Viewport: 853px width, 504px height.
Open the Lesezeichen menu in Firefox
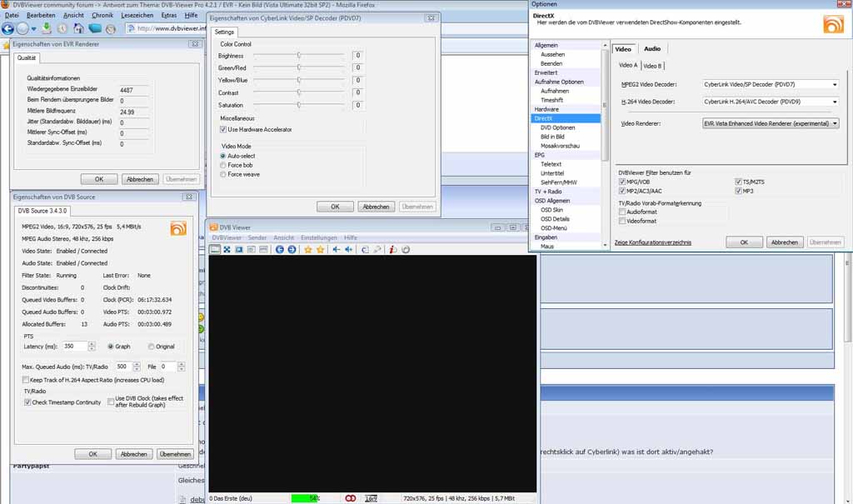(x=137, y=15)
